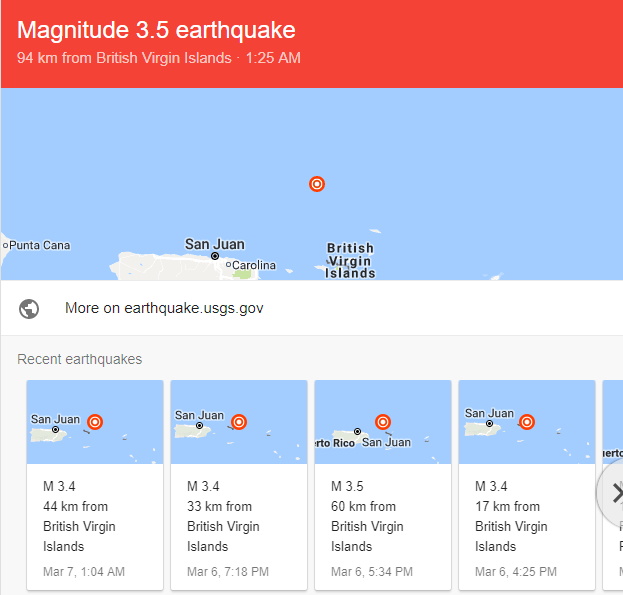This screenshot has width=623, height=595.
Task: Open the M 3.4 33 km earthquake card
Action: pos(239,485)
